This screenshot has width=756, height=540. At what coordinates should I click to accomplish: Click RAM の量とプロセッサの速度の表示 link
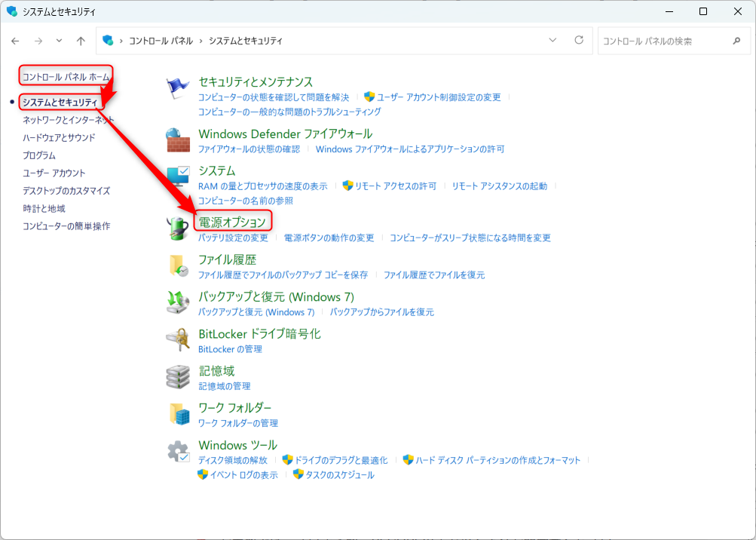tap(263, 186)
